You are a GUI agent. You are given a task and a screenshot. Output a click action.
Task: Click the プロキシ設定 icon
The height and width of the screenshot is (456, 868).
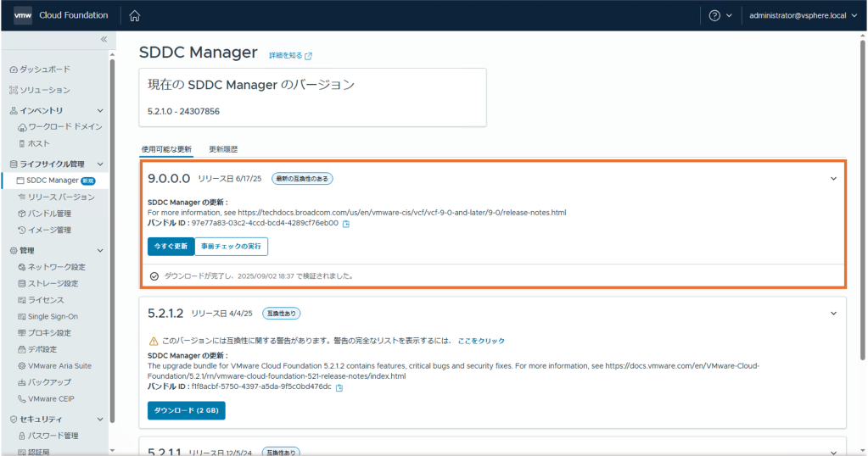(x=21, y=333)
